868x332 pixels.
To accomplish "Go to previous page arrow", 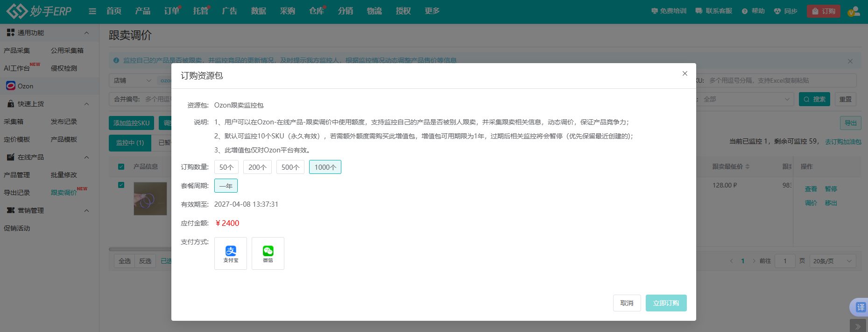I will click(731, 261).
